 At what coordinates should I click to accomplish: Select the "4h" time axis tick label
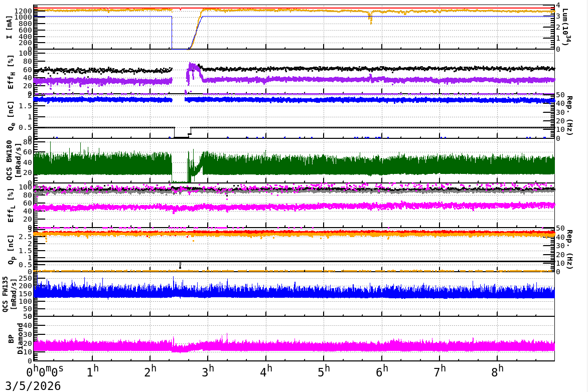266,371
